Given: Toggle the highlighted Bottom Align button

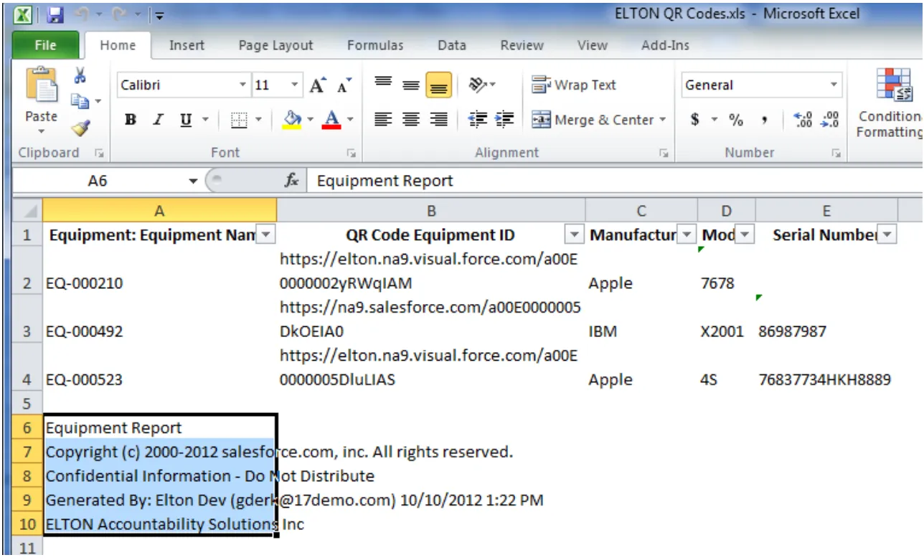Looking at the screenshot, I should click(438, 85).
